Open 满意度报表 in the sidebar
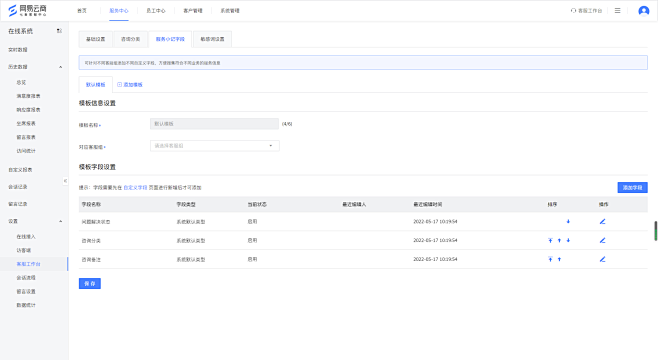The image size is (658, 360). 29,96
